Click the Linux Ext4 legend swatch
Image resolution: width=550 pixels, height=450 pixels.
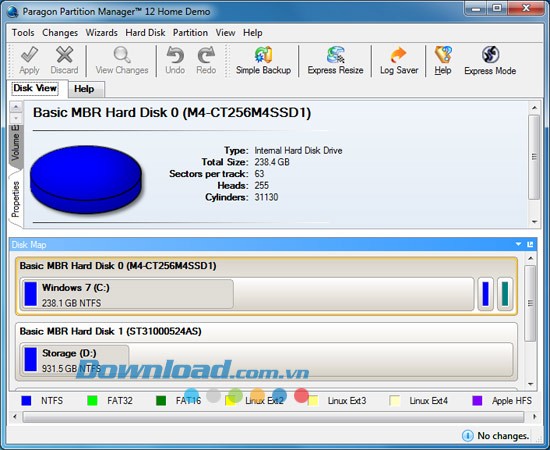pyautogui.click(x=395, y=401)
